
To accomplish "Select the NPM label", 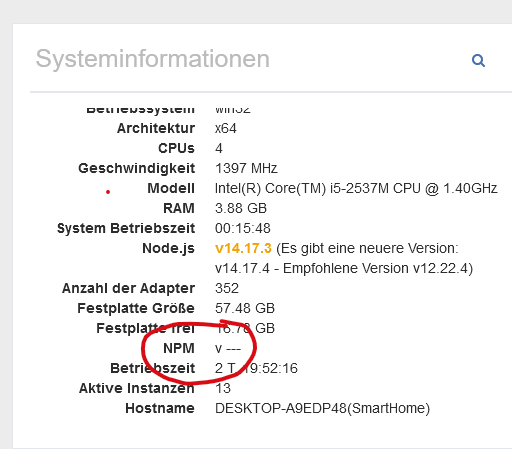I will (179, 348).
